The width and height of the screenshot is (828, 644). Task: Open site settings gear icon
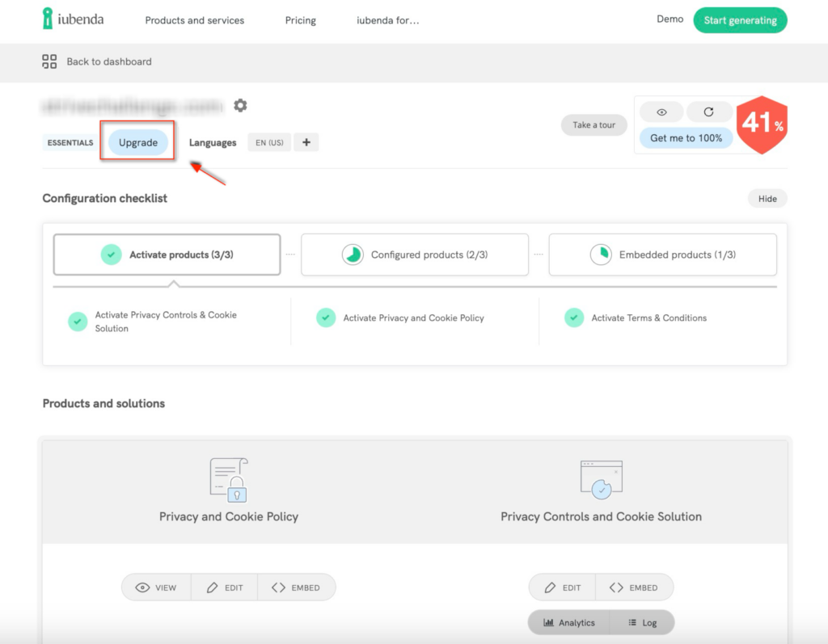pos(240,106)
